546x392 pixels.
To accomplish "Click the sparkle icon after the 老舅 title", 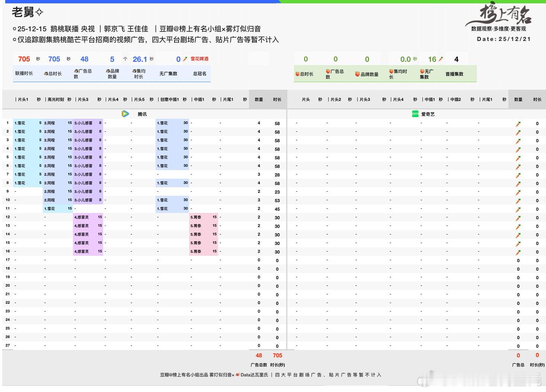I will (39, 12).
